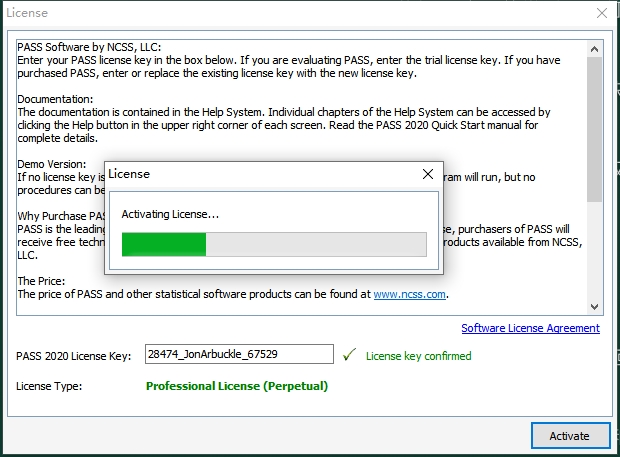Viewport: 620px width, 457px height.
Task: Close the main License window
Action: coord(601,13)
